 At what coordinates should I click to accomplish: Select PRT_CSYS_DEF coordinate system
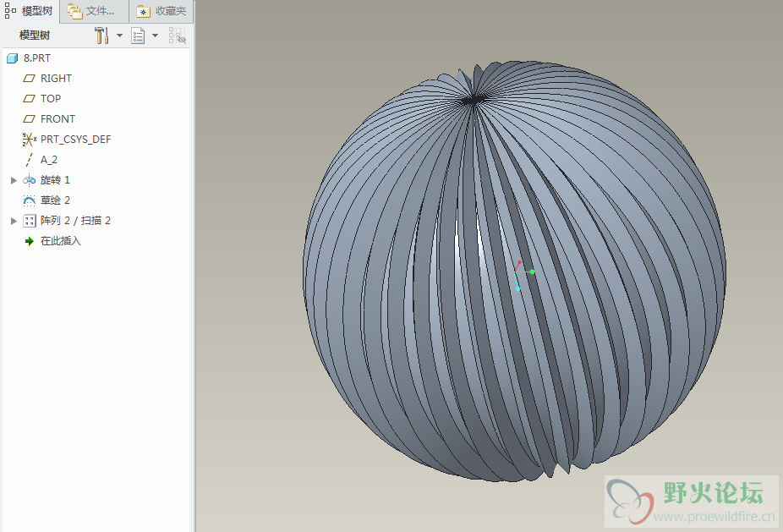(x=75, y=140)
